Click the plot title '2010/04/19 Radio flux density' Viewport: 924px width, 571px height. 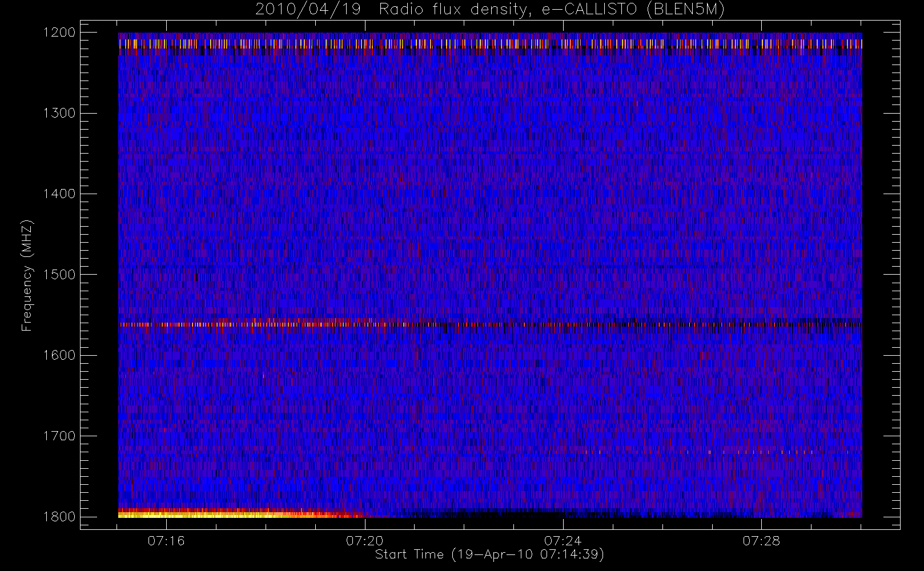(489, 10)
